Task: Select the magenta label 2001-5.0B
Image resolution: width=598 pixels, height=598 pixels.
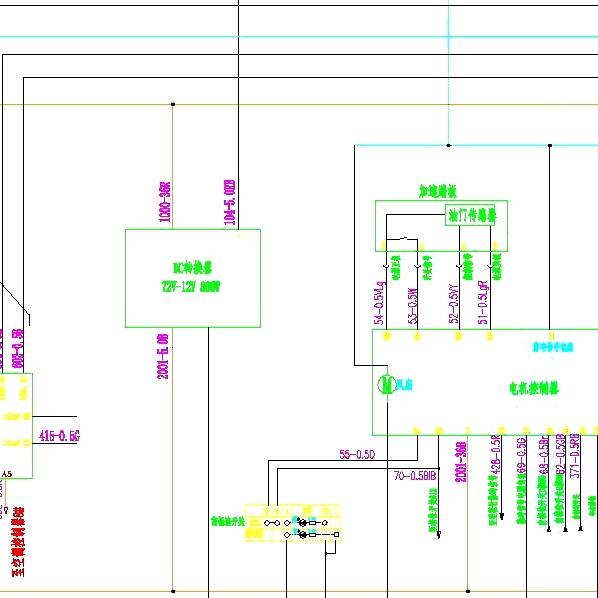Action: click(163, 357)
